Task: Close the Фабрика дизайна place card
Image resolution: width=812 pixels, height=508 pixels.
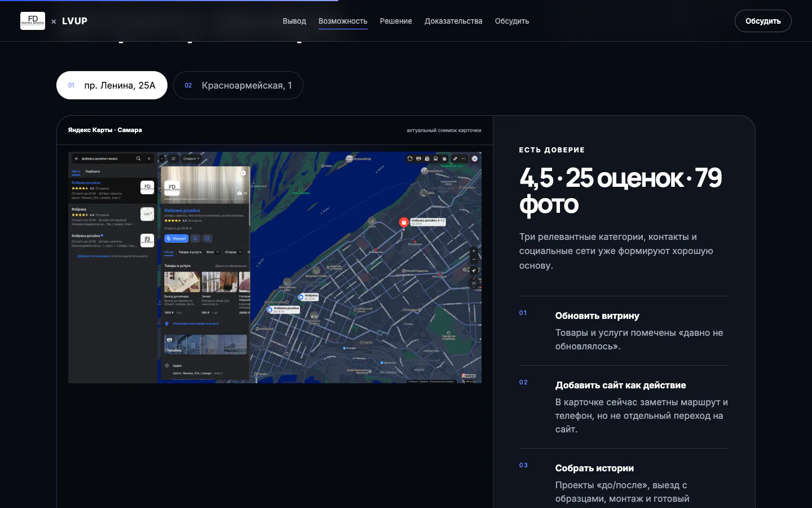Action: tap(243, 173)
